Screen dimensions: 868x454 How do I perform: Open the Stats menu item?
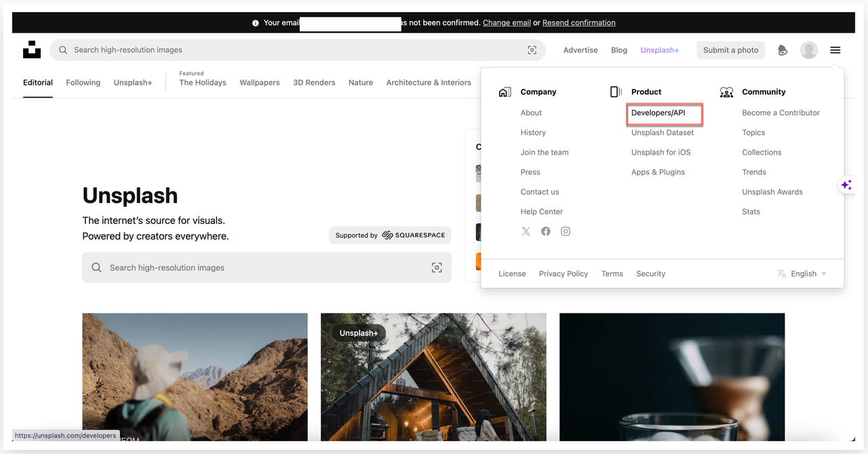(751, 211)
